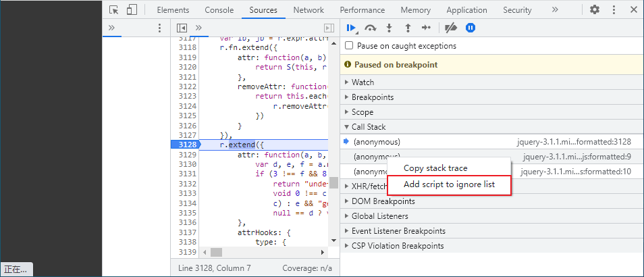Hide the navigator sidebar pane
Image resolution: width=644 pixels, height=277 pixels.
(x=181, y=28)
